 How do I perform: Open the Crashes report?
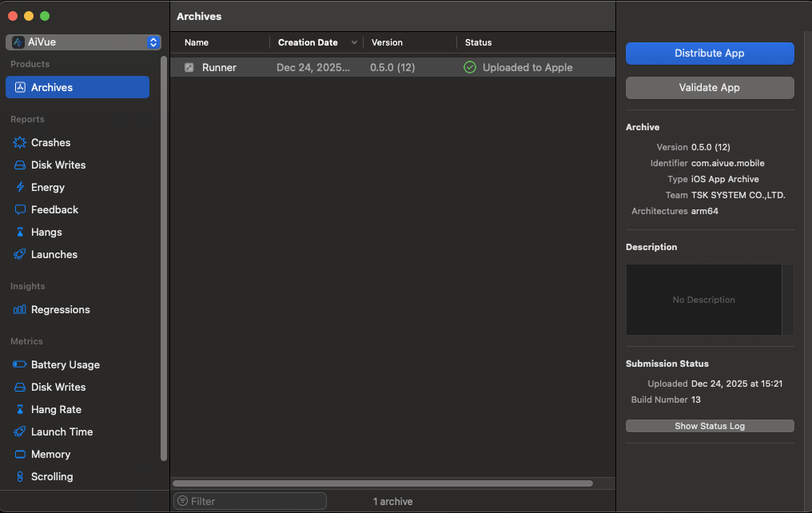50,142
